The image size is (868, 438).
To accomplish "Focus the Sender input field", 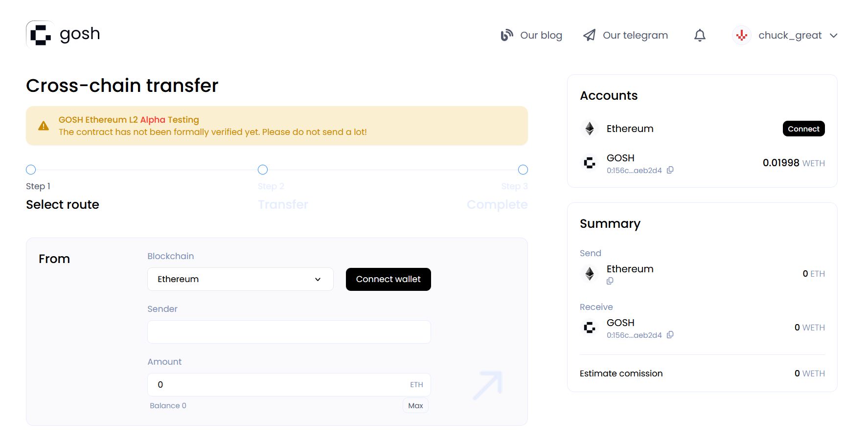I will [x=289, y=332].
